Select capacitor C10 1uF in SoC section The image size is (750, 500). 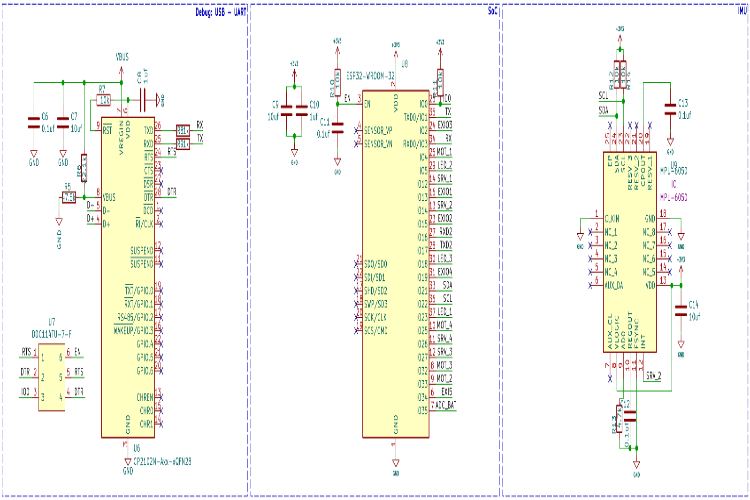pyautogui.click(x=302, y=111)
